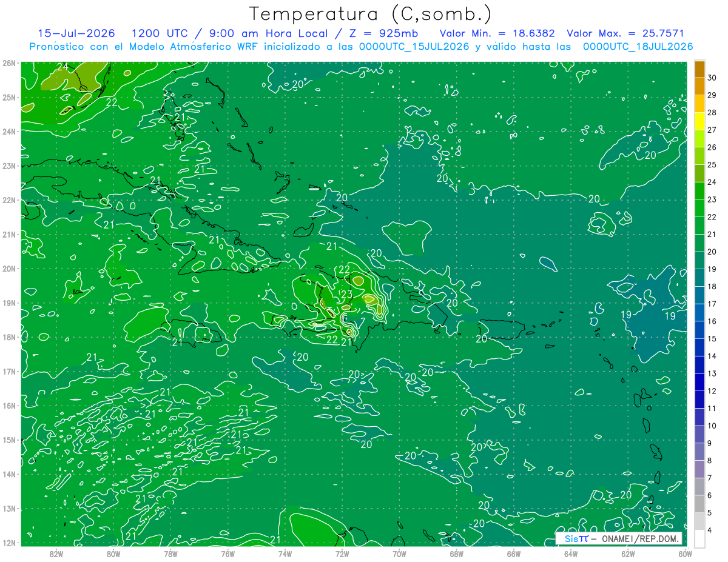This screenshot has height=562, width=728.
Task: Click latitude axis label 18N
Action: pyautogui.click(x=8, y=337)
